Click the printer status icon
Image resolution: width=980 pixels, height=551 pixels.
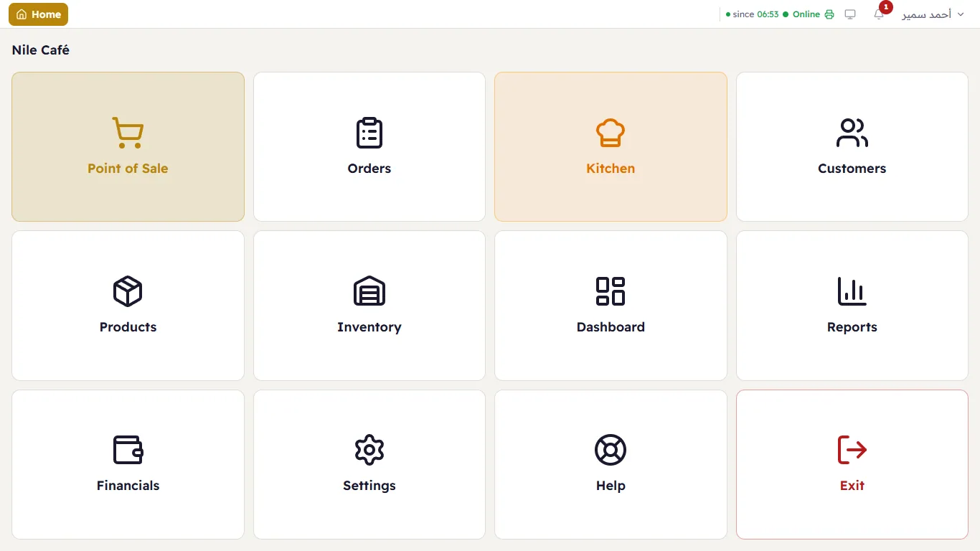click(x=829, y=14)
